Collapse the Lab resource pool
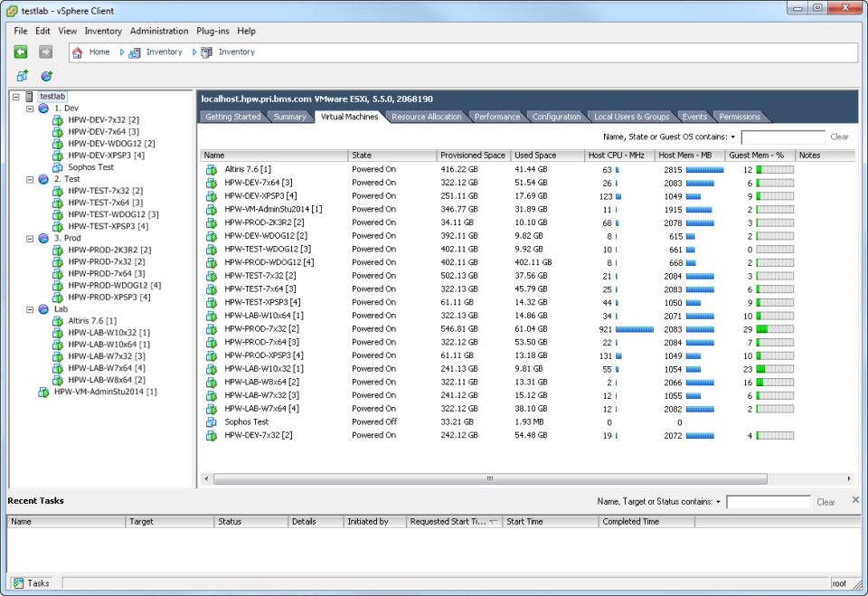This screenshot has height=596, width=868. [30, 309]
